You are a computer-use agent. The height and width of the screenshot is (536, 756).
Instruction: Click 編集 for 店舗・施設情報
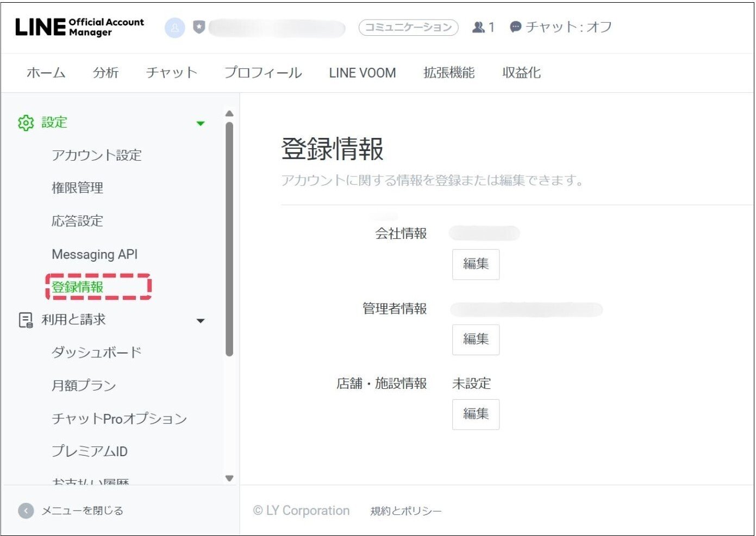click(476, 414)
